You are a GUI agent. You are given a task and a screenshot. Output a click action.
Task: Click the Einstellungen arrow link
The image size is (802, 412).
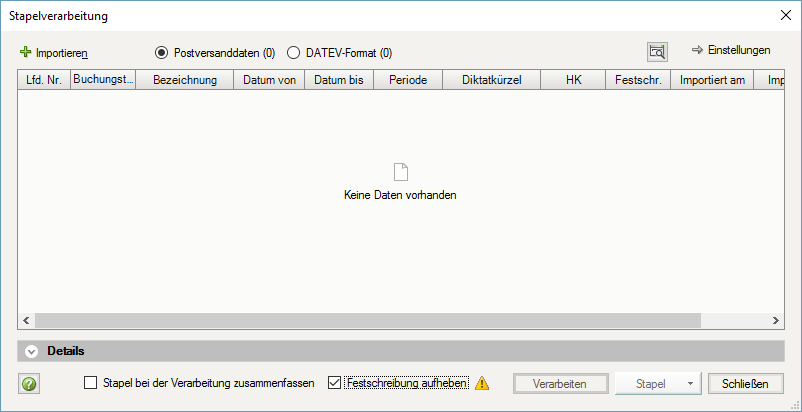pyautogui.click(x=731, y=50)
